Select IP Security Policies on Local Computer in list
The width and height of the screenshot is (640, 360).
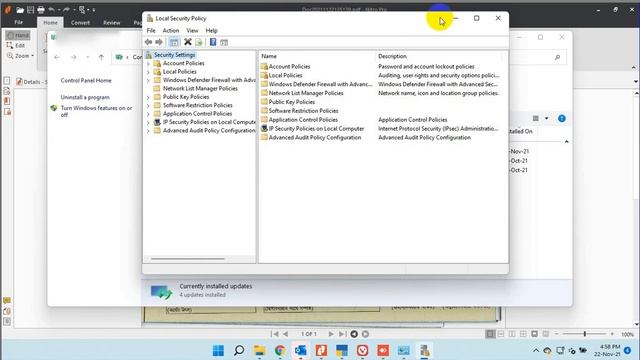point(316,129)
